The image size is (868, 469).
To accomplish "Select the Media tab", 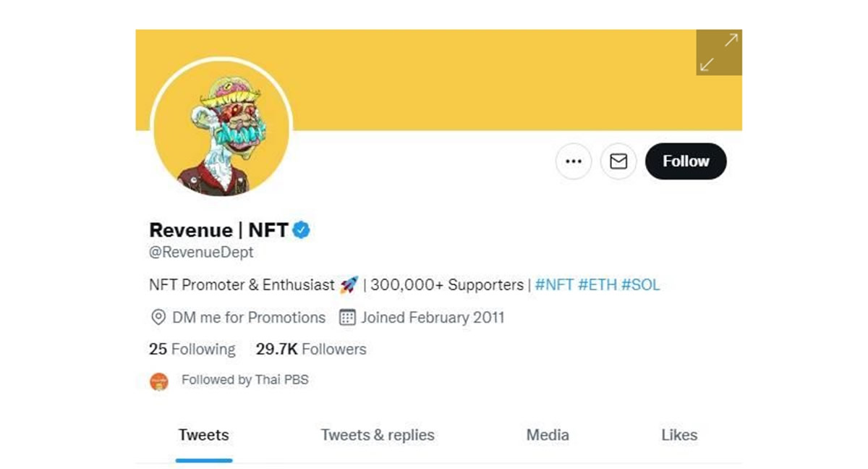I will 548,435.
